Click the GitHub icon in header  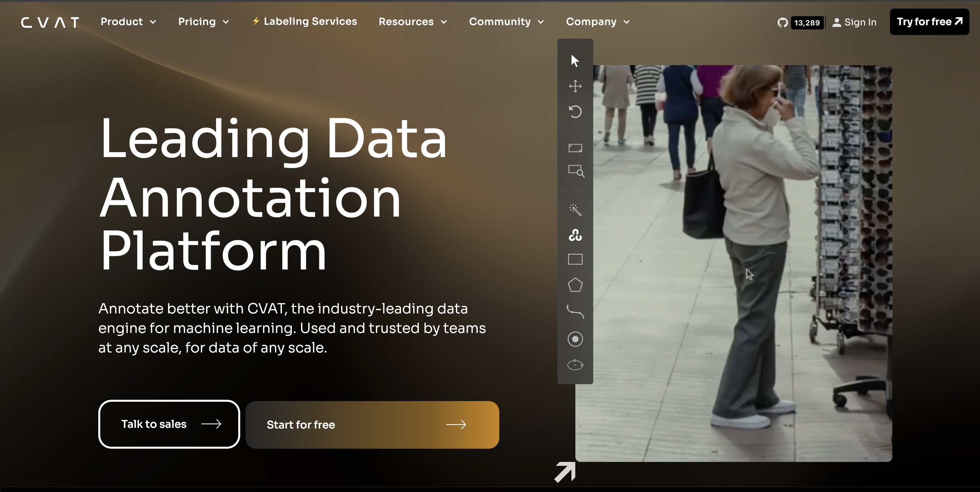[782, 22]
